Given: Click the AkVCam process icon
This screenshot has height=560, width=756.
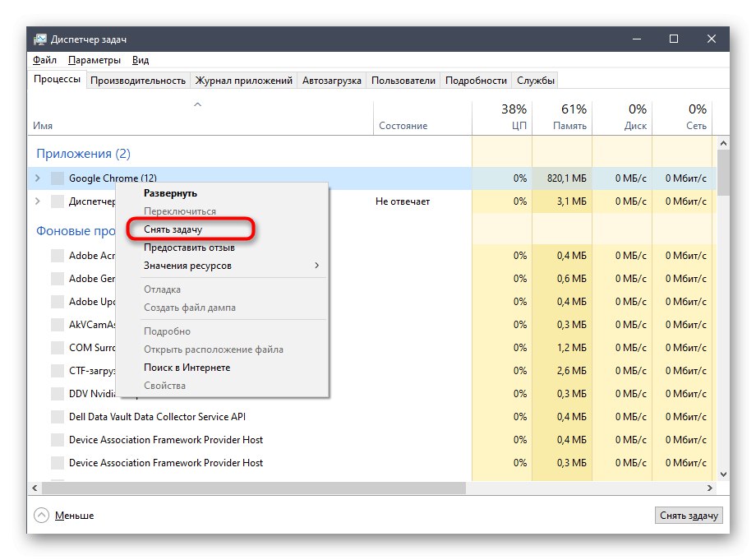Looking at the screenshot, I should coord(58,325).
